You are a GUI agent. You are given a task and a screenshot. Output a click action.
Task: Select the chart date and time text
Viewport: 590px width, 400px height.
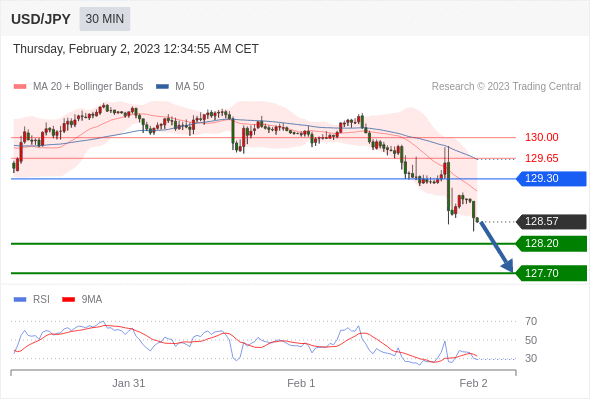[x=136, y=49]
